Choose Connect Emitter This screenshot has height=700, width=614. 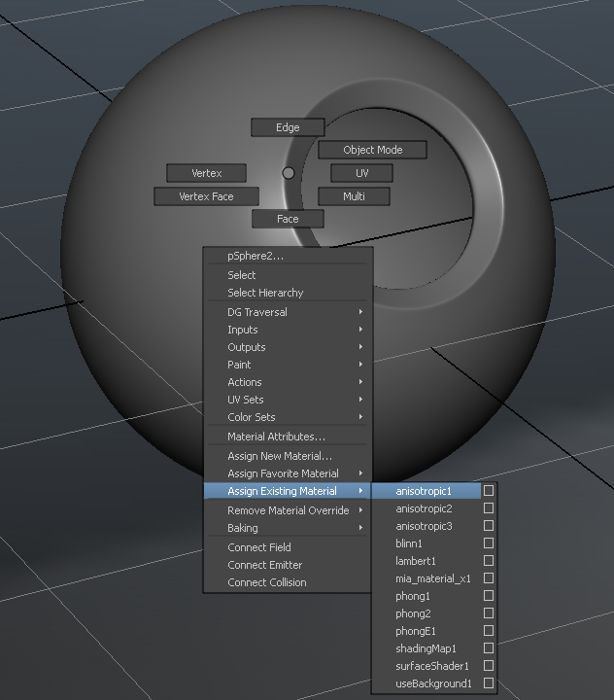[x=288, y=565]
